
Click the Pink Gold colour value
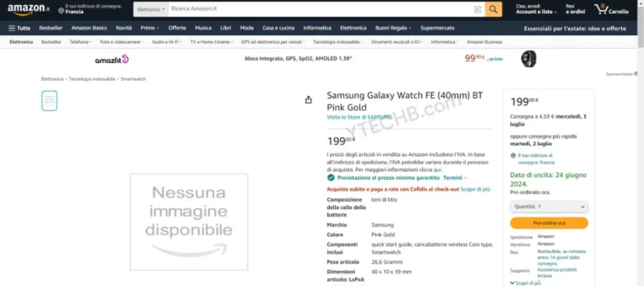(383, 234)
